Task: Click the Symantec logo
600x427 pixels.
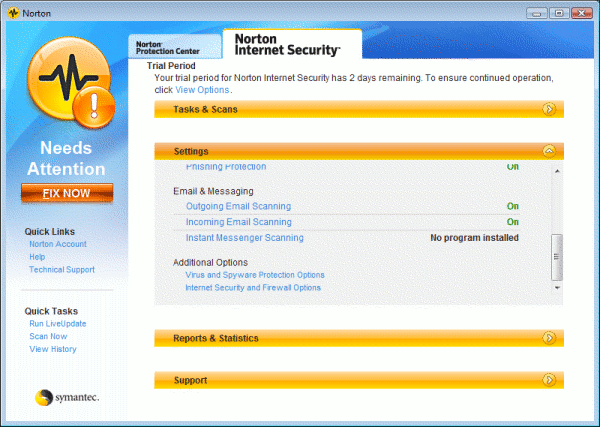Action: [67, 398]
